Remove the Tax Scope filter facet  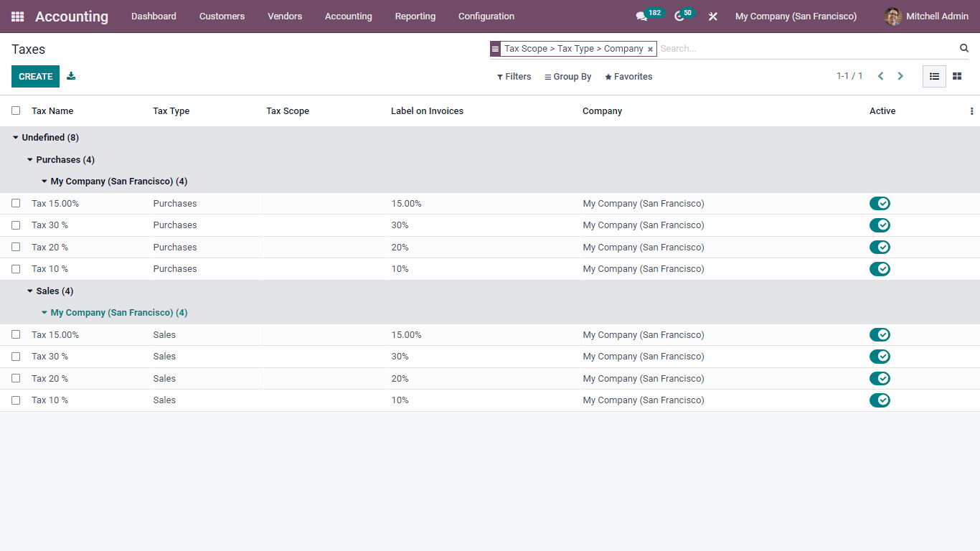coord(650,49)
